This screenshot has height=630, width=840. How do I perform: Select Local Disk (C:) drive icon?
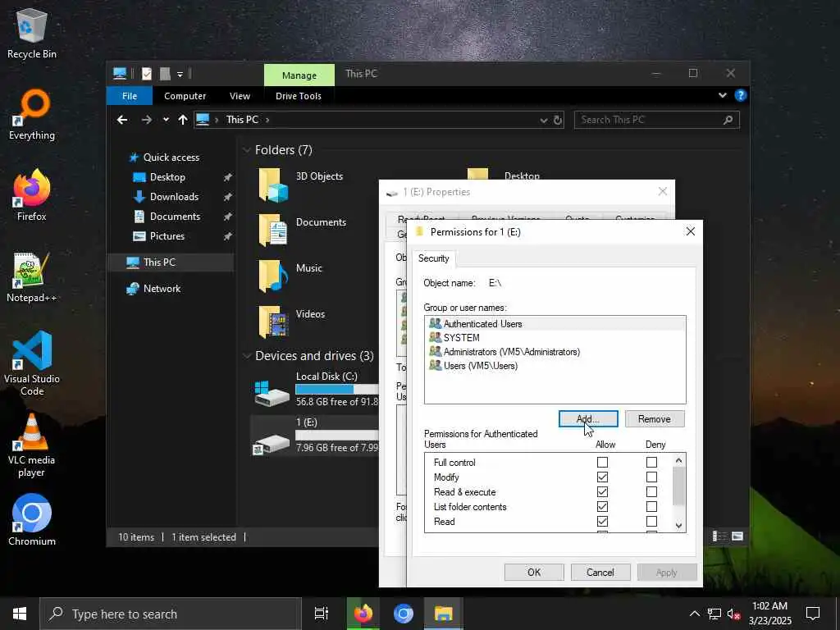click(272, 393)
